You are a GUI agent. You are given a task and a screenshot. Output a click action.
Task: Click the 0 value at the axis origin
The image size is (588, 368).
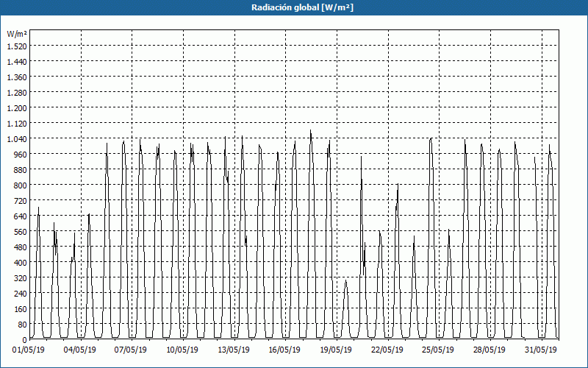tap(25, 340)
